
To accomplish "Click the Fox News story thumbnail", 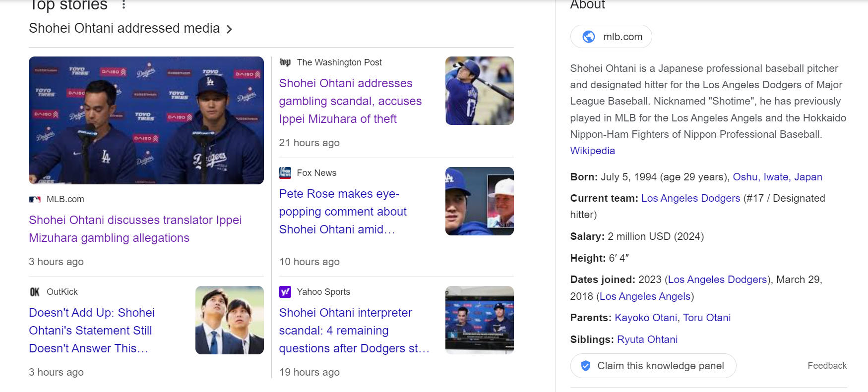I will (480, 201).
